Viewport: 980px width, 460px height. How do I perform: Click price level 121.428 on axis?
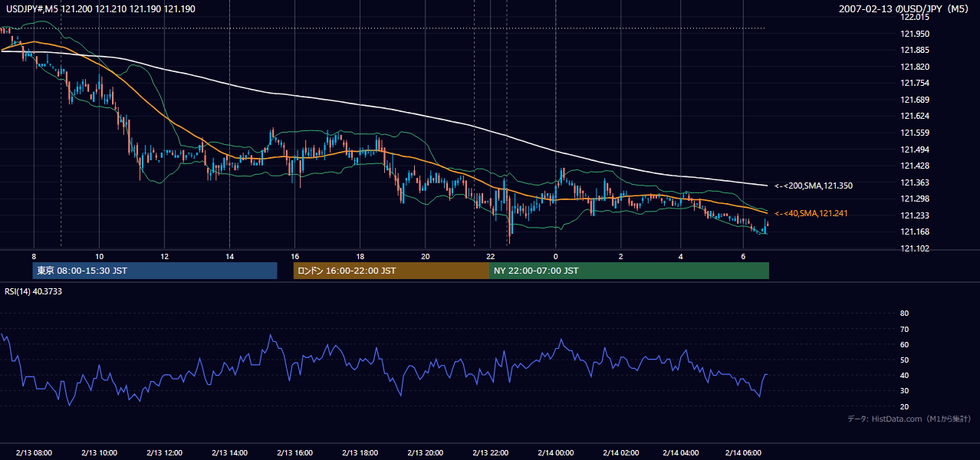point(914,166)
